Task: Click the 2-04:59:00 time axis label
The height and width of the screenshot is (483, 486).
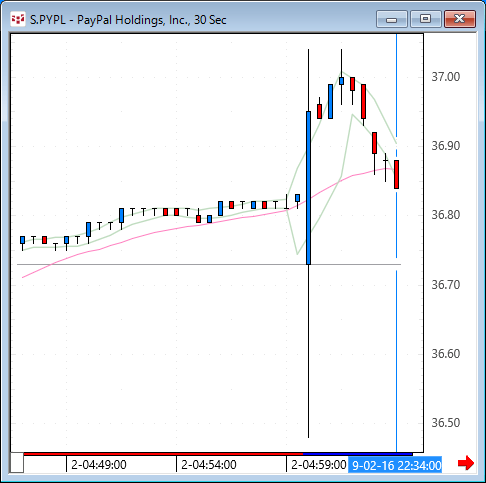Action: 319,465
